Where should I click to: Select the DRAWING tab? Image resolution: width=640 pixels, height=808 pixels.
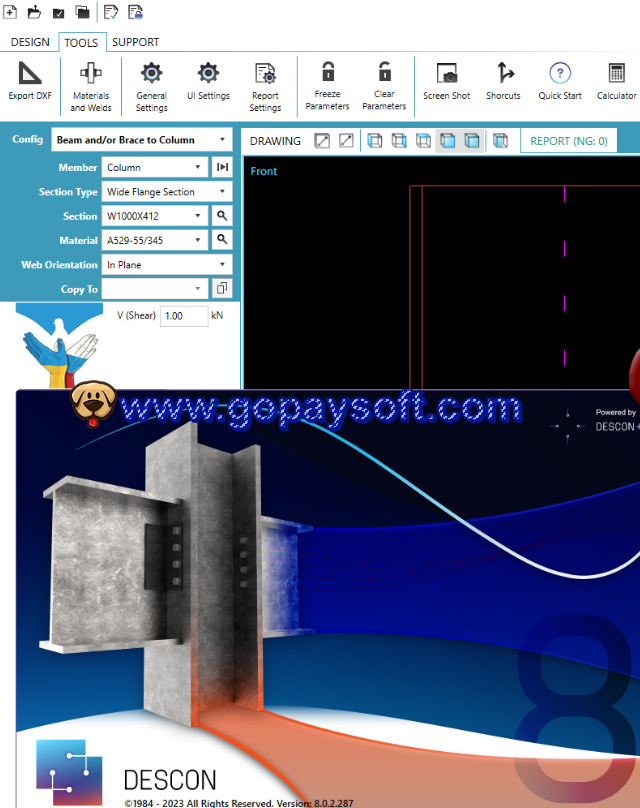coord(275,141)
